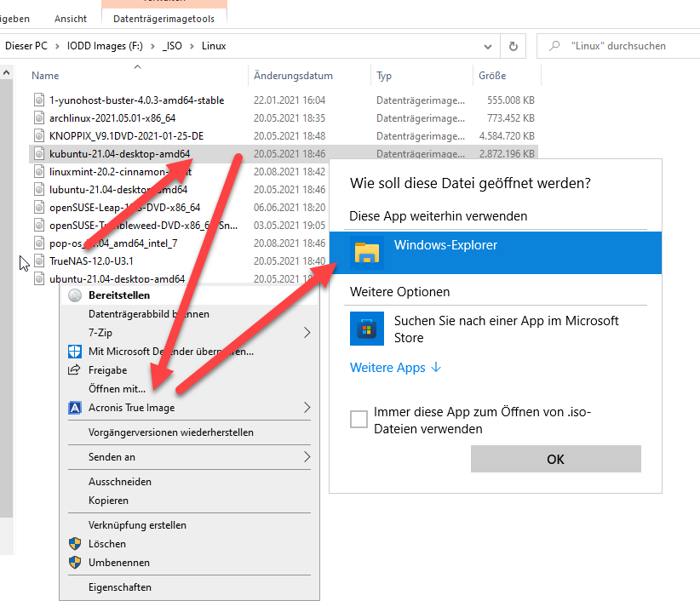Click the kubuntu-21.04 ISO file icon
Image resolution: width=700 pixels, height=601 pixels.
pyautogui.click(x=39, y=154)
